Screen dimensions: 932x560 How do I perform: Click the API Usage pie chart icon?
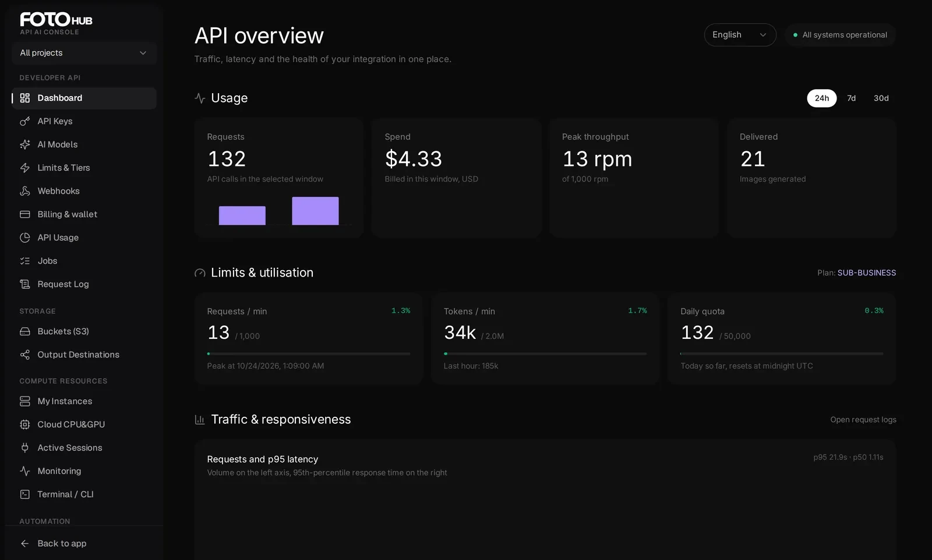[25, 238]
